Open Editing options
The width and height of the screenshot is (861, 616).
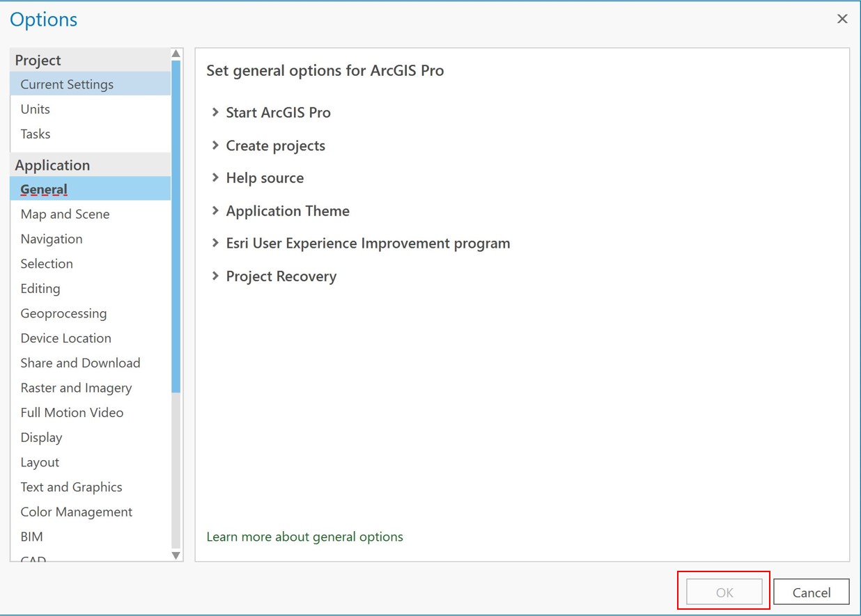click(x=91, y=289)
